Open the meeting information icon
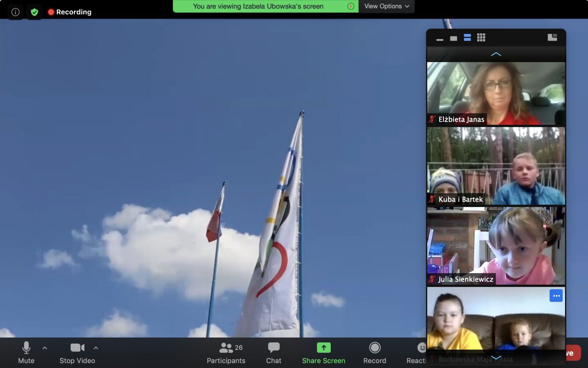588x368 pixels. (x=15, y=12)
